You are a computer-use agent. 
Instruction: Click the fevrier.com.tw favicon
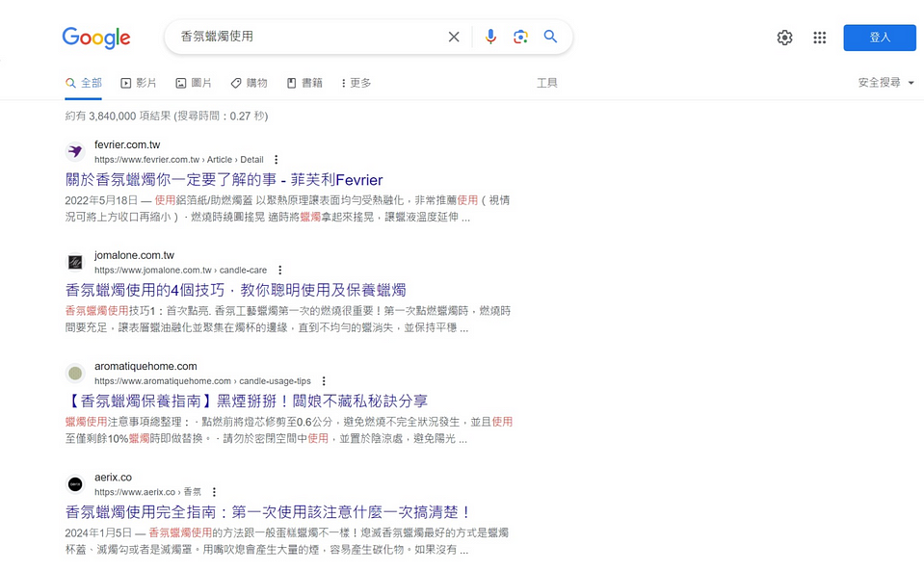(75, 151)
